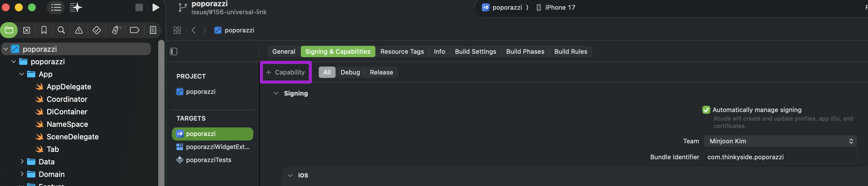Open the Report navigator
The image size is (868, 186).
[x=153, y=30]
